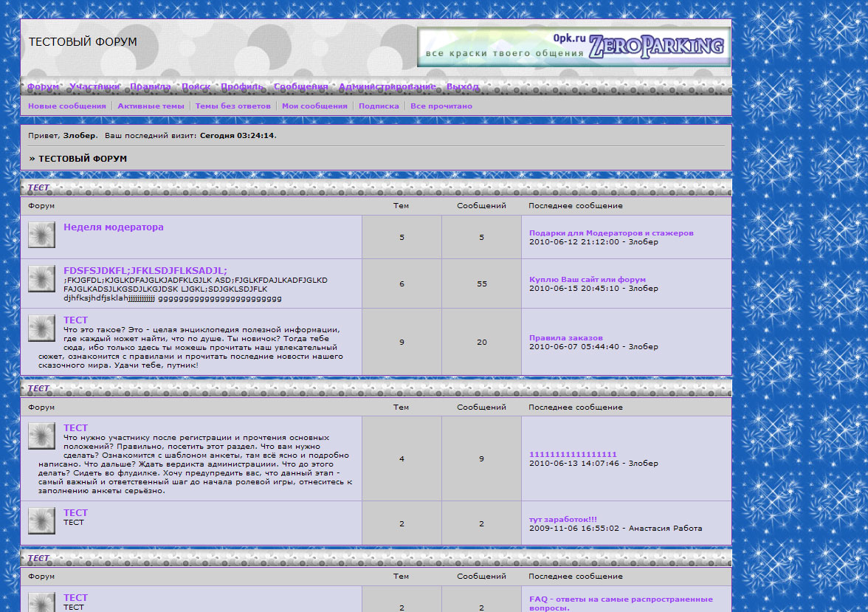Click the icon beside the ТЕСТ encyclopedia forum

tap(41, 328)
